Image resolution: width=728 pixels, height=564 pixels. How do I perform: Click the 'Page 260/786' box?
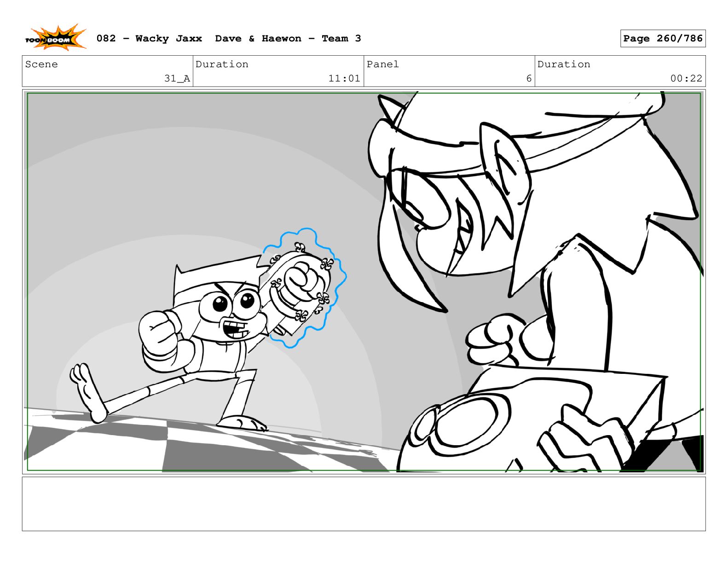coord(663,39)
